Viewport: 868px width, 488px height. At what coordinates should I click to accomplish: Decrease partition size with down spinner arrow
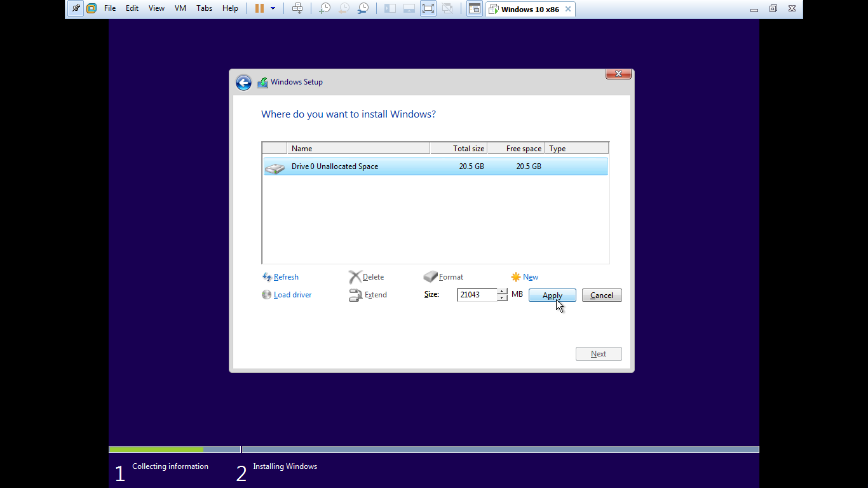pos(502,298)
